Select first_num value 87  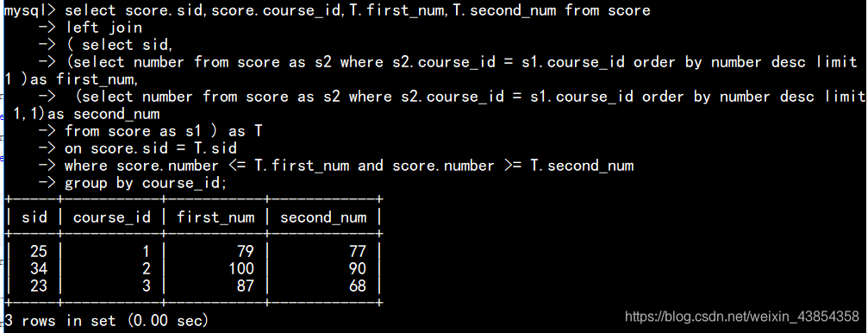pyautogui.click(x=246, y=286)
